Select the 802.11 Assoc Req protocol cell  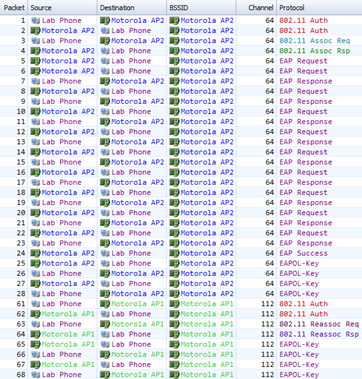[315, 41]
